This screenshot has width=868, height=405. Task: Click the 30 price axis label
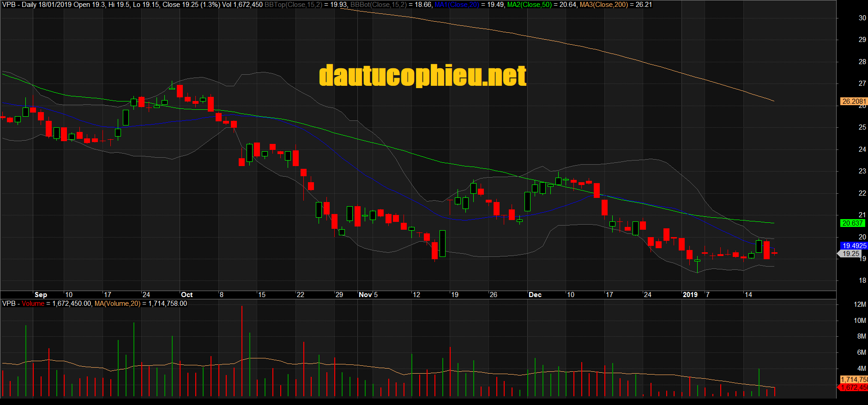coord(862,18)
